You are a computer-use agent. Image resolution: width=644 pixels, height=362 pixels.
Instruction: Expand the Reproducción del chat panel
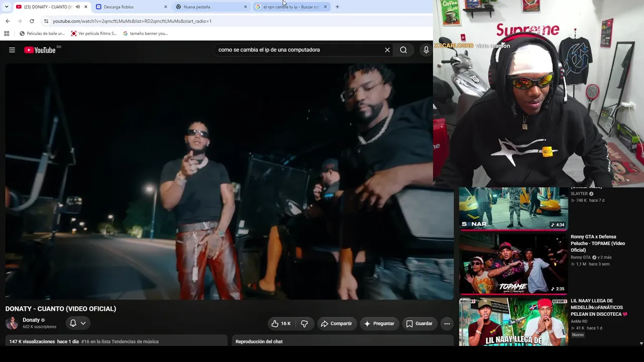(x=343, y=341)
